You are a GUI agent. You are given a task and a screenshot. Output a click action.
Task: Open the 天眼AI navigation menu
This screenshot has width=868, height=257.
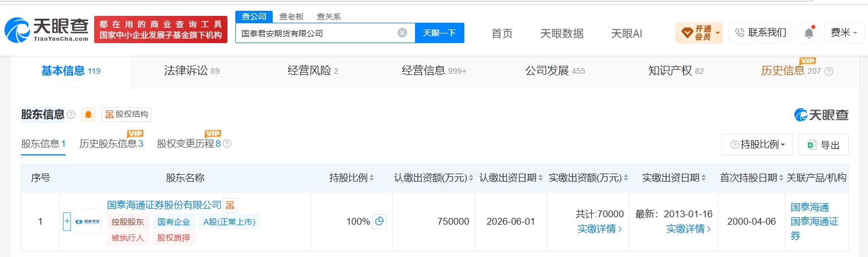[x=626, y=33]
